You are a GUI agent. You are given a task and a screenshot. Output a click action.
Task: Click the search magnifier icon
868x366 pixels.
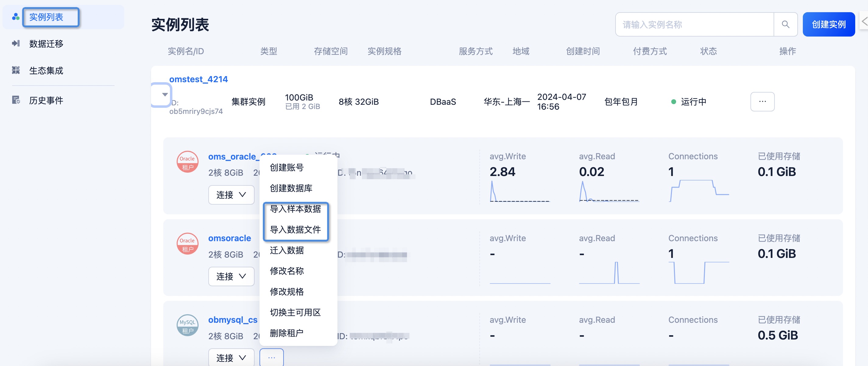[785, 24]
